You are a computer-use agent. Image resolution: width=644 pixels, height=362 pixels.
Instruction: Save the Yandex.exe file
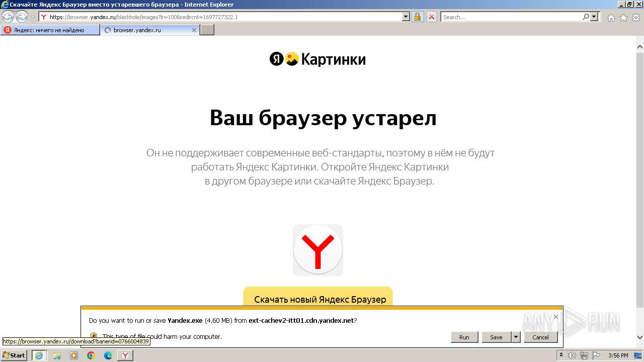pyautogui.click(x=496, y=337)
